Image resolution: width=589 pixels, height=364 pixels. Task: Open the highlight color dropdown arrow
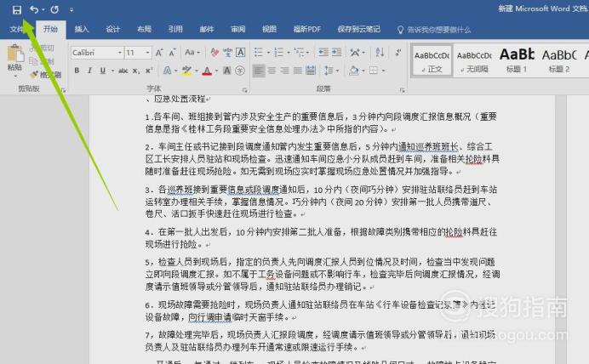[x=197, y=71]
